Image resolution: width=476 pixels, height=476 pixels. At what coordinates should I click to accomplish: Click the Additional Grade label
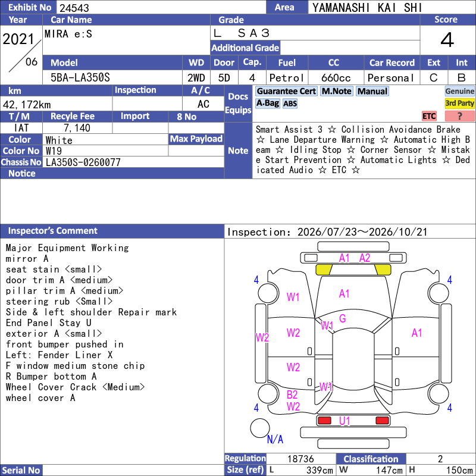click(x=245, y=48)
